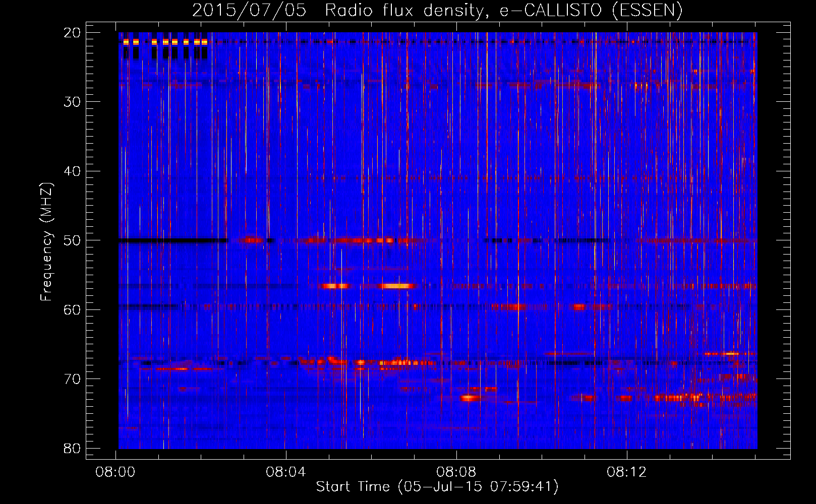Viewport: 816px width, 504px height.
Task: Click the 80 frequency tick label
Action: click(72, 448)
